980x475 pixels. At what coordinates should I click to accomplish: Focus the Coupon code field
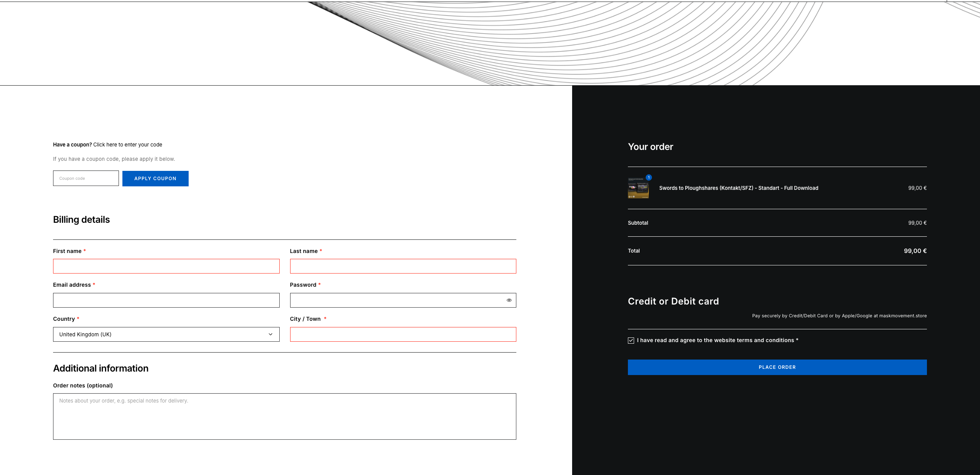pyautogui.click(x=86, y=178)
